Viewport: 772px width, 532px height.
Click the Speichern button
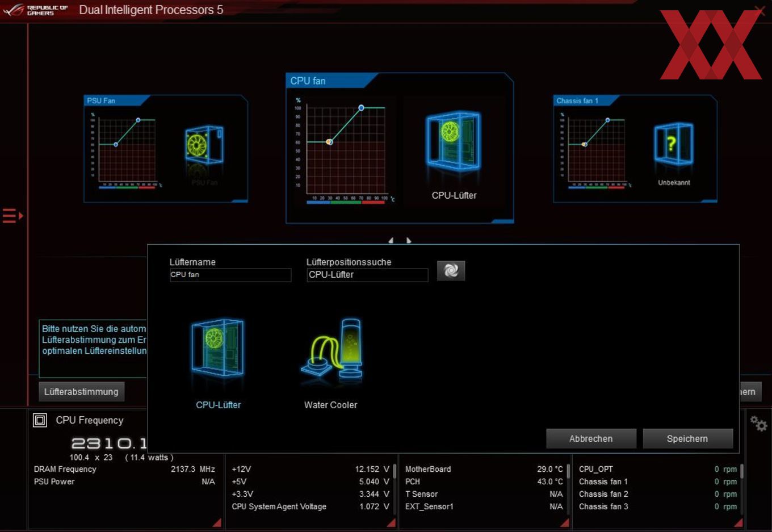point(687,439)
